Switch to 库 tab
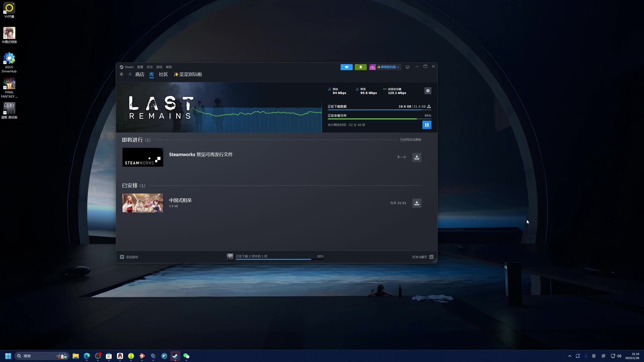Screen dimensions: 644x362 pos(151,74)
